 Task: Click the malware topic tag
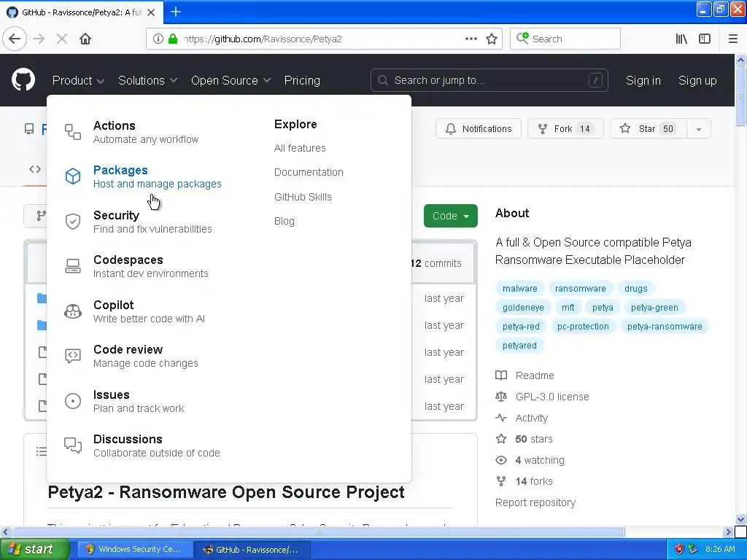(519, 288)
